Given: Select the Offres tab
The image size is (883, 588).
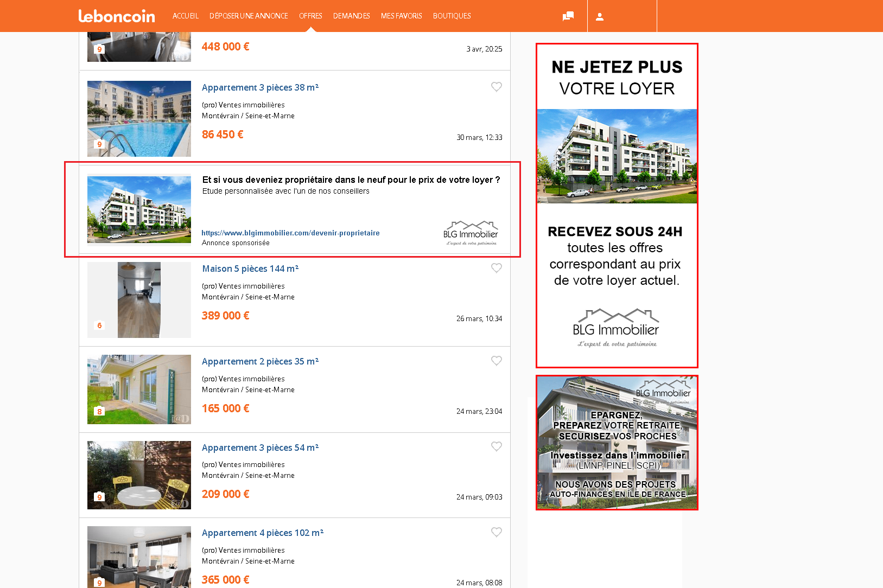Looking at the screenshot, I should click(x=310, y=16).
